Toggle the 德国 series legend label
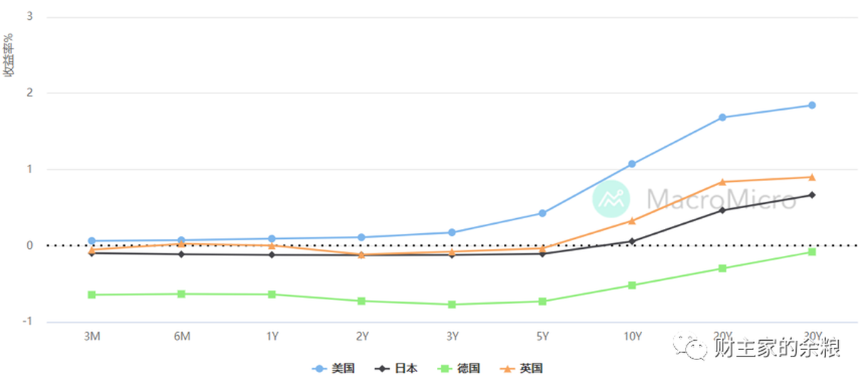The width and height of the screenshot is (868, 385). coord(469,369)
